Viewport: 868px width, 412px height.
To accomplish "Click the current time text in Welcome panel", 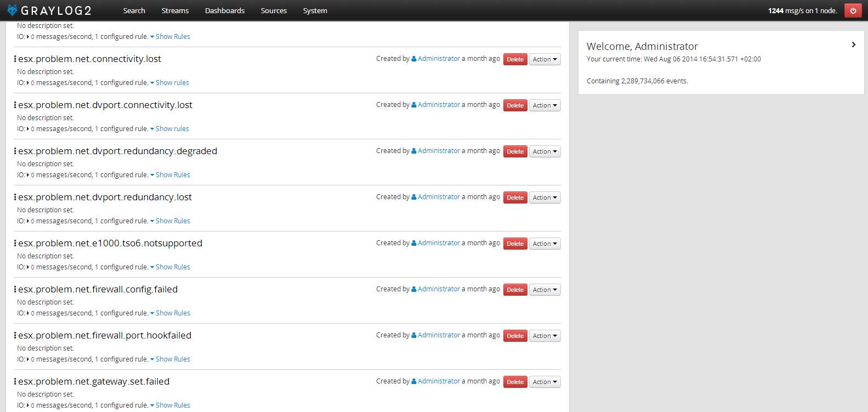I will (674, 59).
